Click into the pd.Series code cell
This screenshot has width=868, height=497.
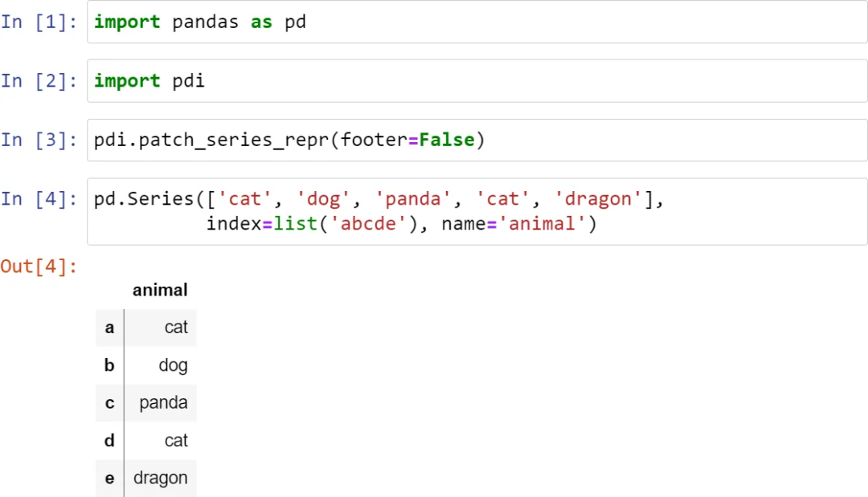point(477,211)
